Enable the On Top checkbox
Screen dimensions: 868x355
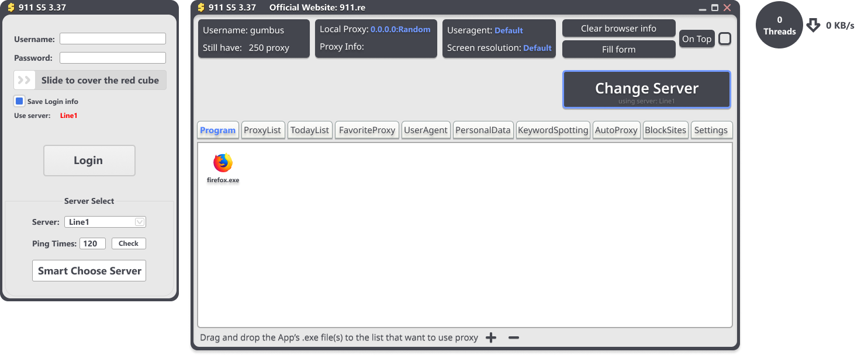725,39
